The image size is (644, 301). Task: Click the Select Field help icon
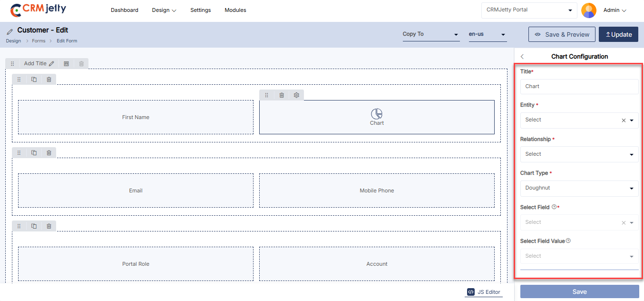(x=554, y=207)
